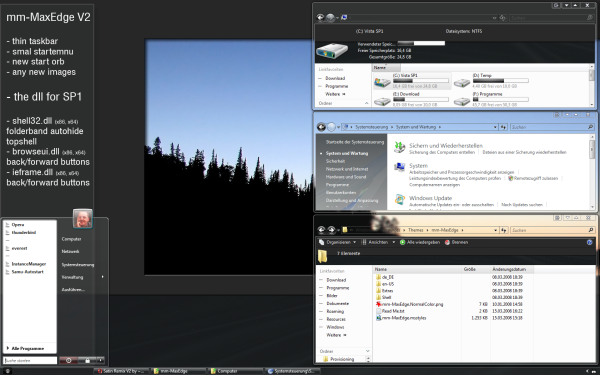Open Remotezugriff zulassen link
Viewport: 600px width, 375px height.
coord(536,179)
